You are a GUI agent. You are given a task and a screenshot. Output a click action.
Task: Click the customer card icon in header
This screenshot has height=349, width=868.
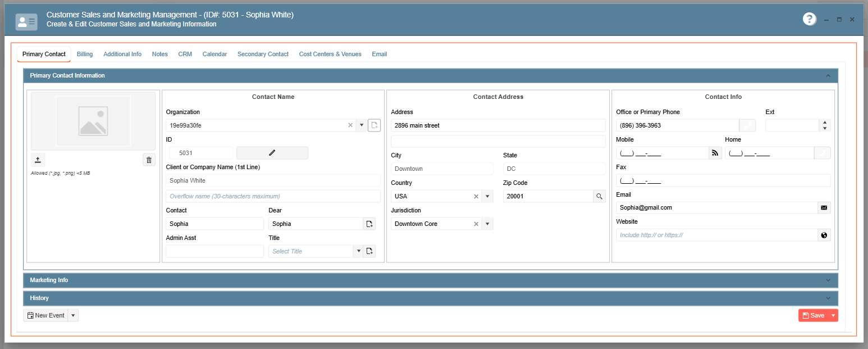(x=26, y=22)
